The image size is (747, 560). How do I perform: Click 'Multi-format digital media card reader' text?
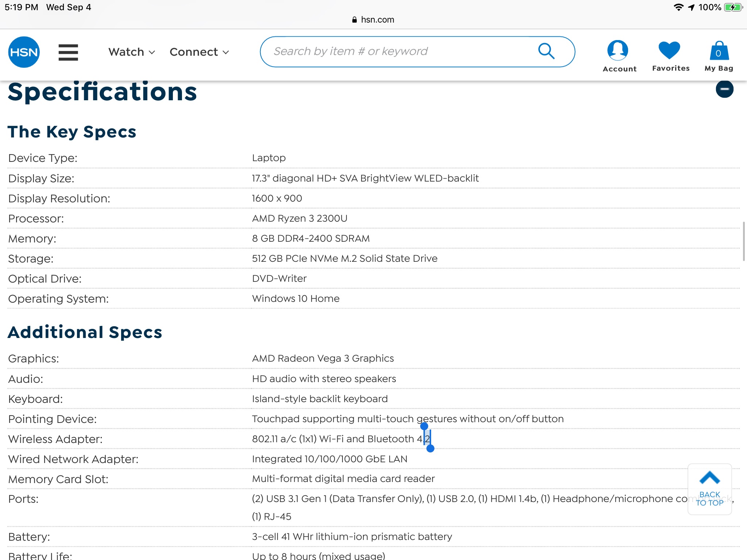(343, 479)
